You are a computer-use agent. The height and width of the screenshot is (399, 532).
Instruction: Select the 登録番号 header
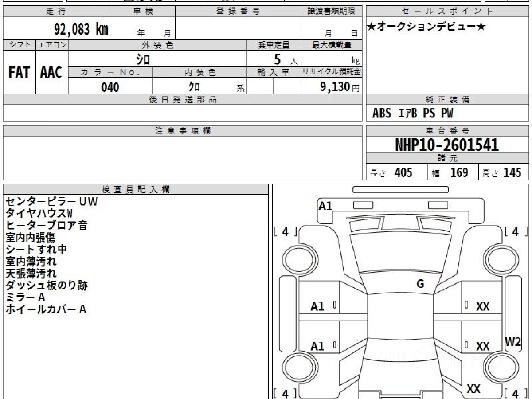pyautogui.click(x=238, y=12)
